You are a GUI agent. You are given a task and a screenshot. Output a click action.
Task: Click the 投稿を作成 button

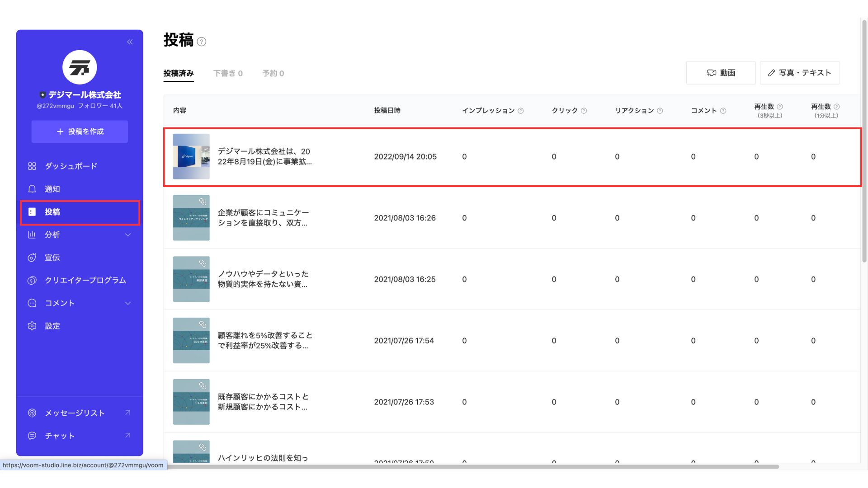click(80, 131)
